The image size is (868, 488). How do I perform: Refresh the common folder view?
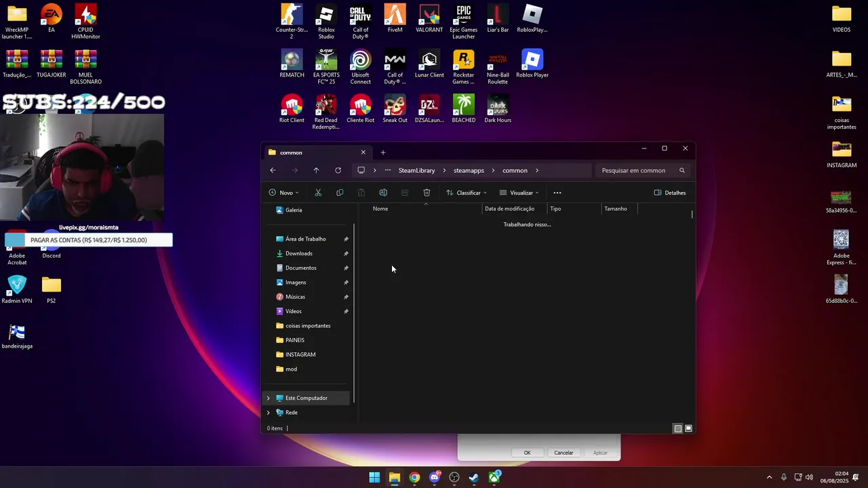338,170
